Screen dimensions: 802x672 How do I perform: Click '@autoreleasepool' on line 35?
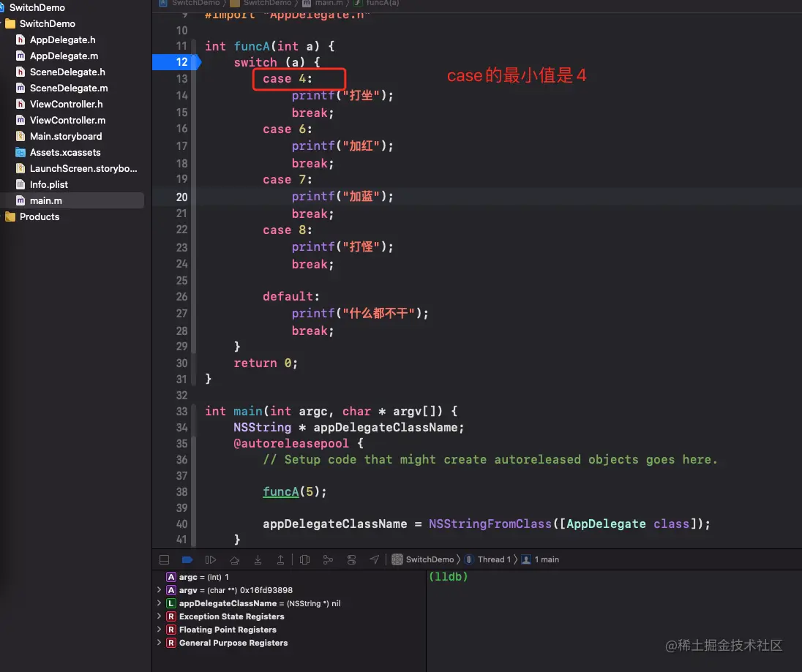tap(291, 444)
